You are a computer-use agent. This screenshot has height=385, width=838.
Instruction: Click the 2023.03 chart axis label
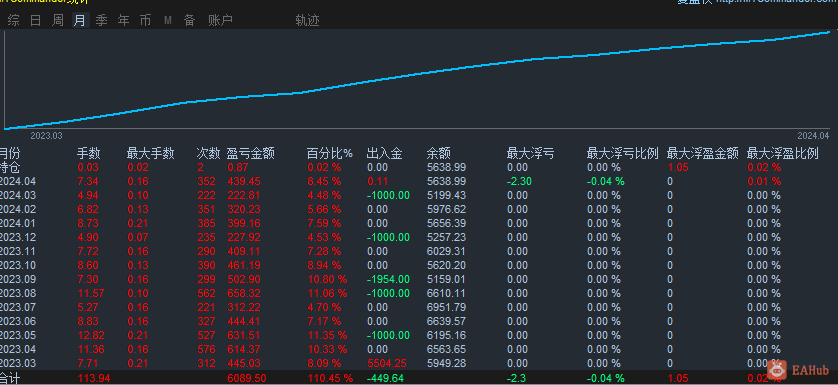46,136
